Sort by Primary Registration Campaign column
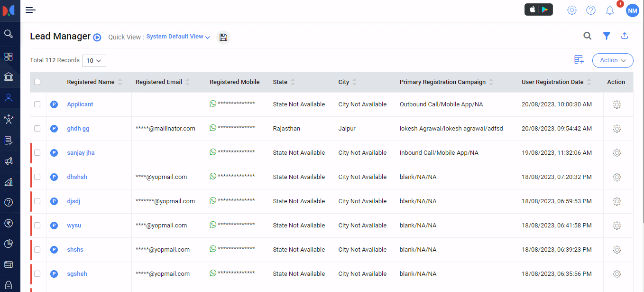The image size is (644, 292). [x=491, y=82]
